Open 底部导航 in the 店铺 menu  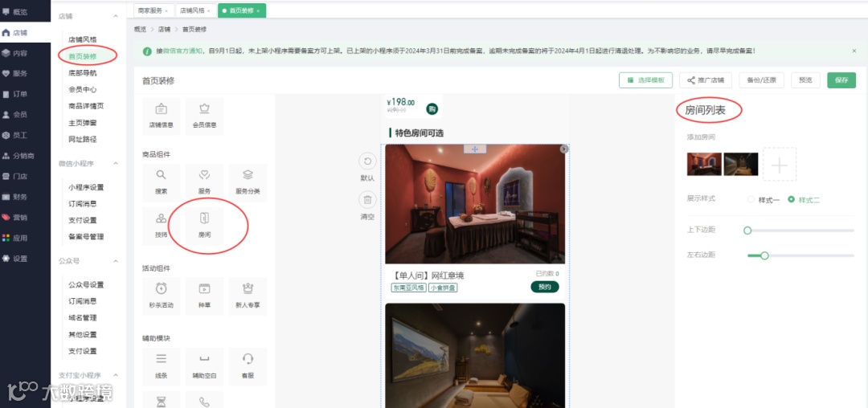point(83,72)
